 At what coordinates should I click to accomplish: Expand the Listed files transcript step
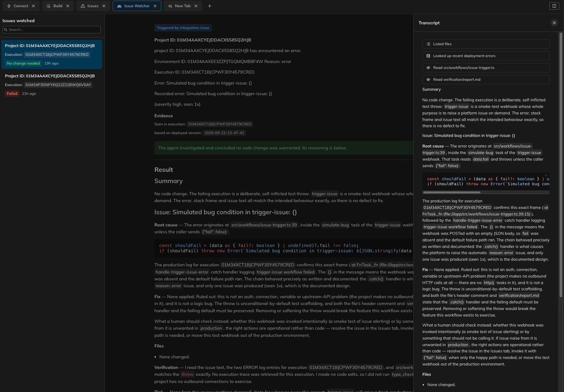pos(486,44)
